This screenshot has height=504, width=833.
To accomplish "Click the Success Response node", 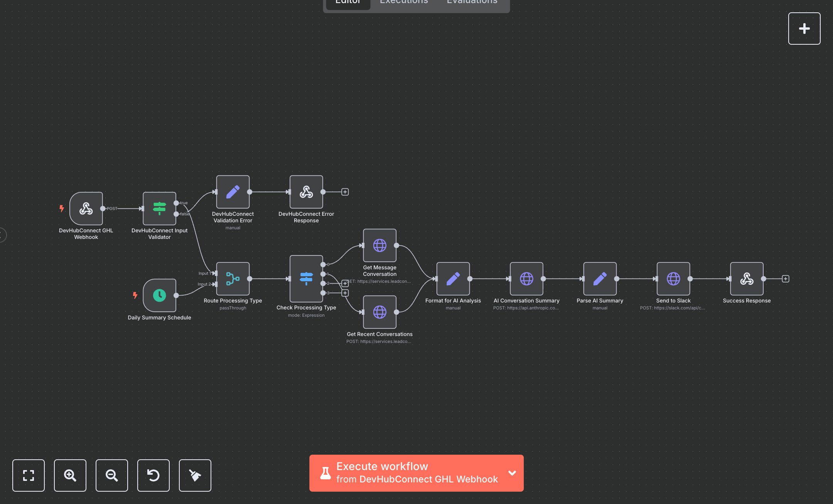I will [x=747, y=279].
